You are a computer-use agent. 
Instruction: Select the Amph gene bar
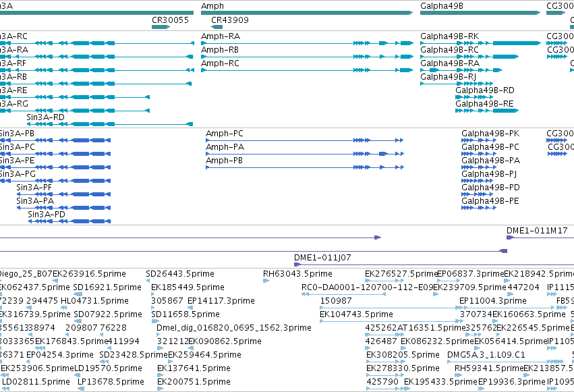(x=307, y=13)
